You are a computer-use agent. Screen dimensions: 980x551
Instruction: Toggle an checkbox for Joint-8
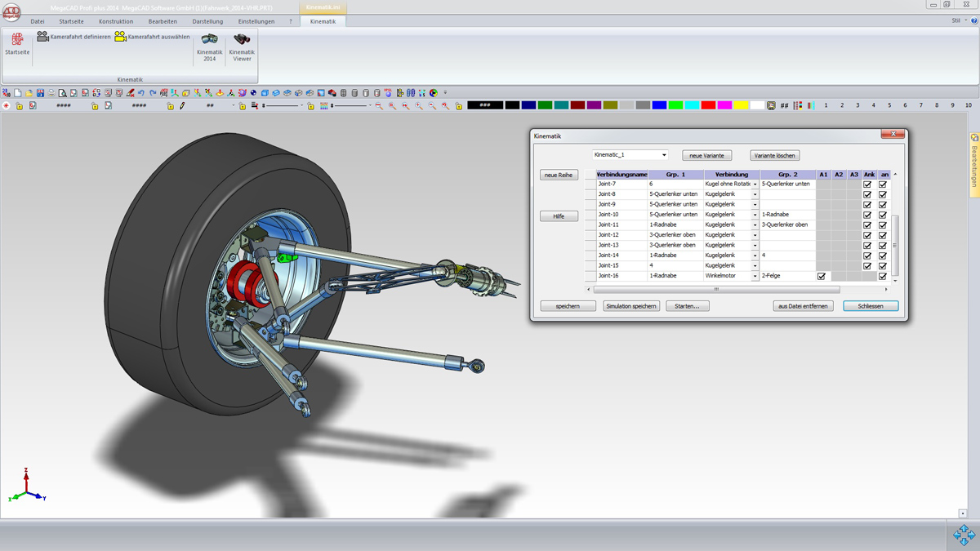[883, 194]
